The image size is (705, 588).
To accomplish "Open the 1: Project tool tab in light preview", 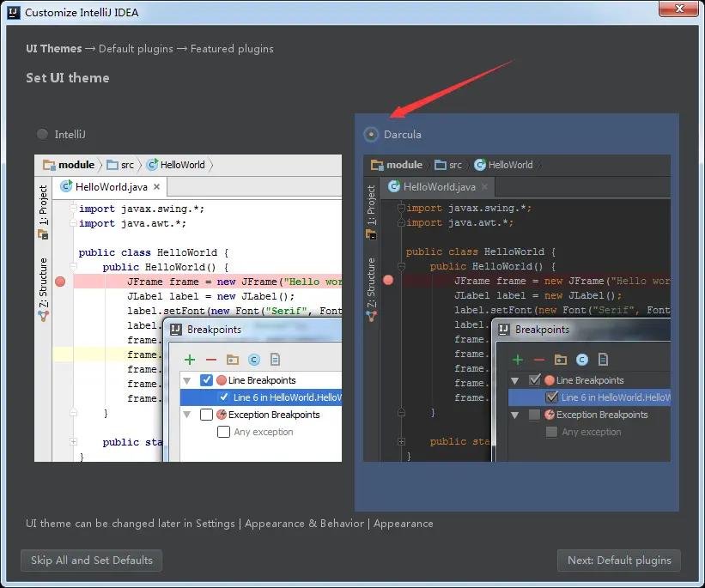I will coord(43,204).
